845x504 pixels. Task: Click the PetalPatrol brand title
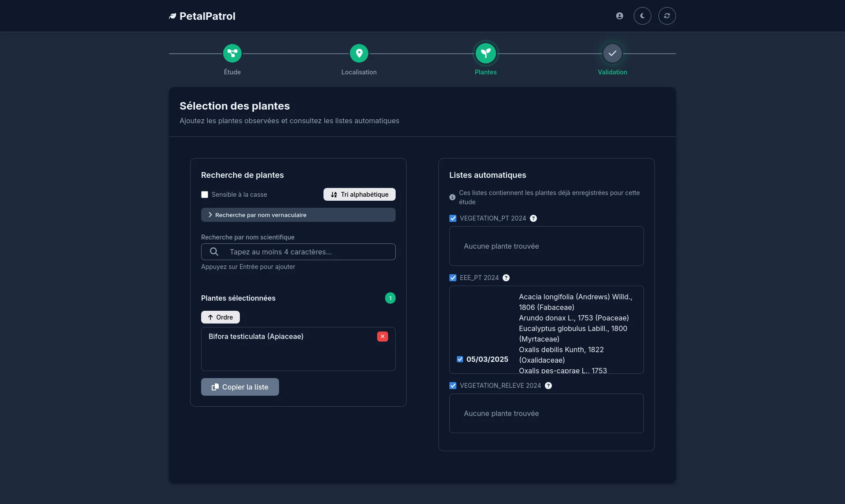pos(207,16)
